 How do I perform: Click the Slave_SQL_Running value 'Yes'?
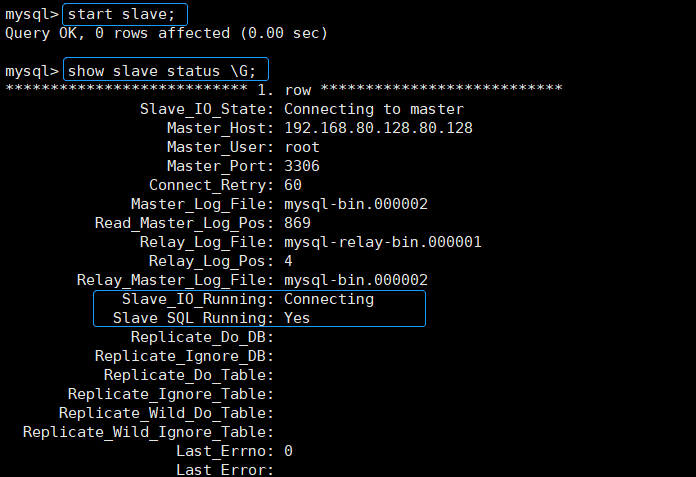click(297, 318)
